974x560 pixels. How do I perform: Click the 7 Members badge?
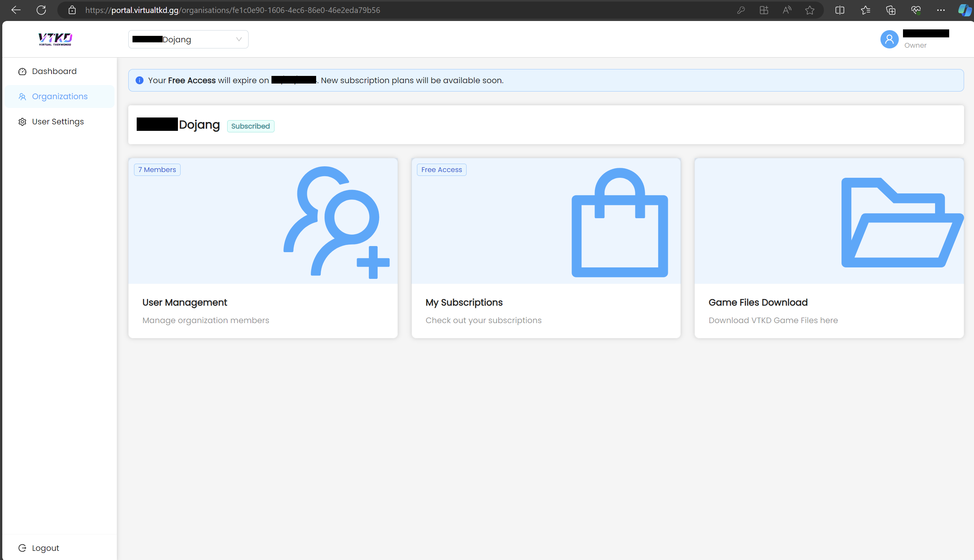click(x=157, y=170)
